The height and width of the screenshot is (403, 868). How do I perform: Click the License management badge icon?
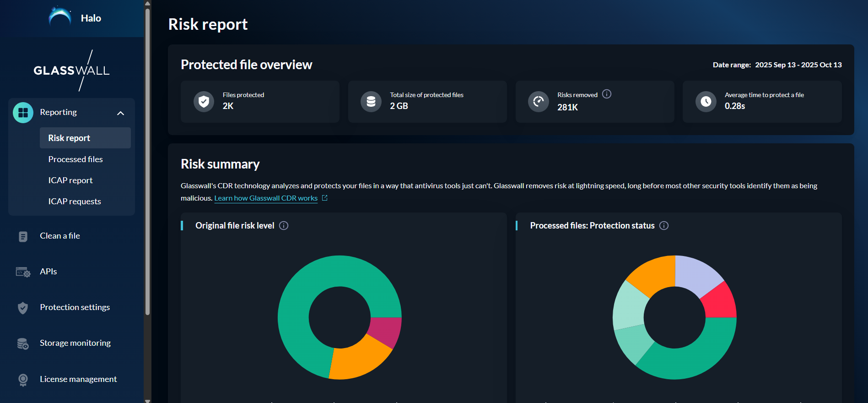pos(23,380)
